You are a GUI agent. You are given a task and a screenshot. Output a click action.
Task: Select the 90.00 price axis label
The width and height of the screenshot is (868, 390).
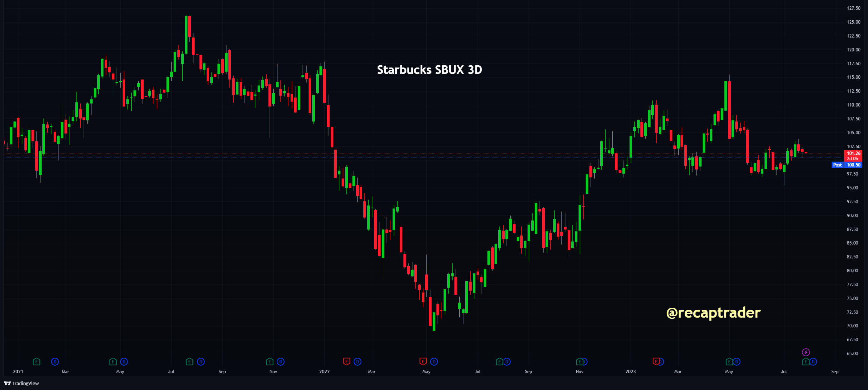click(x=852, y=216)
